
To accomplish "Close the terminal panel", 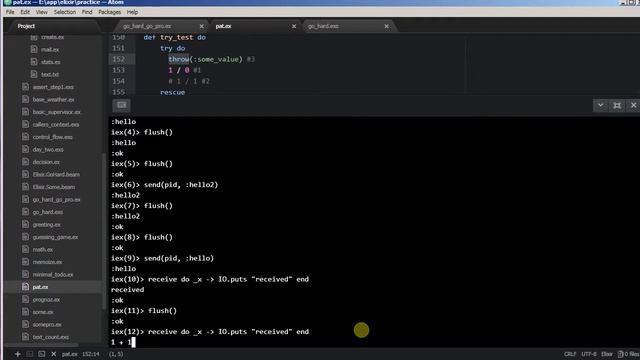I will (x=633, y=105).
